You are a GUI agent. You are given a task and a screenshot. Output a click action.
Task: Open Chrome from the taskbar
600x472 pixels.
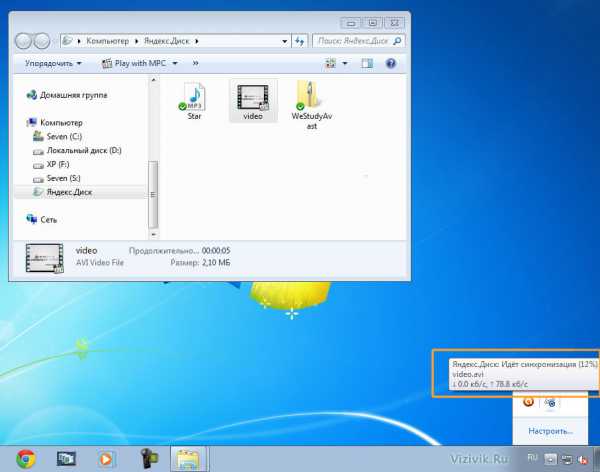[x=26, y=459]
